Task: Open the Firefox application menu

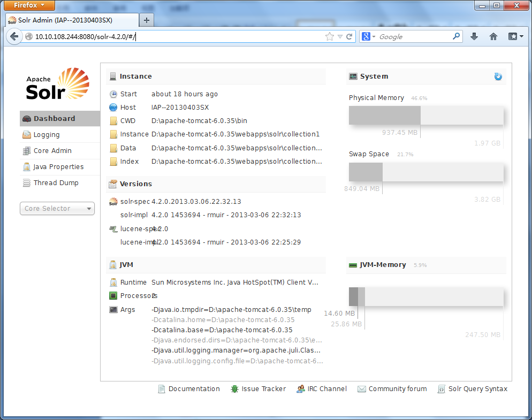Action: click(x=30, y=5)
